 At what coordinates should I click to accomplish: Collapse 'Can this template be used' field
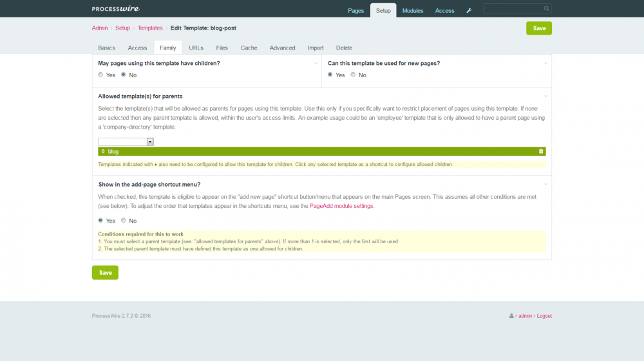pos(546,63)
